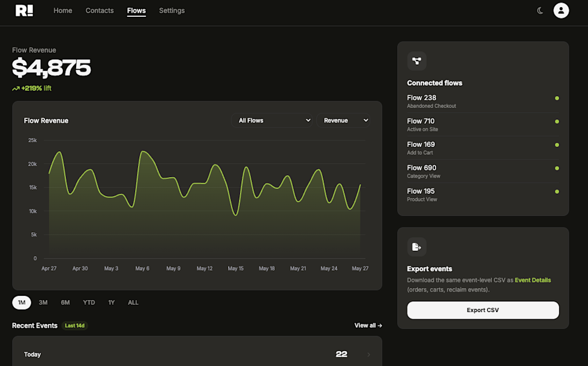Click the R! logo in the header
The width and height of the screenshot is (588, 366).
24,11
